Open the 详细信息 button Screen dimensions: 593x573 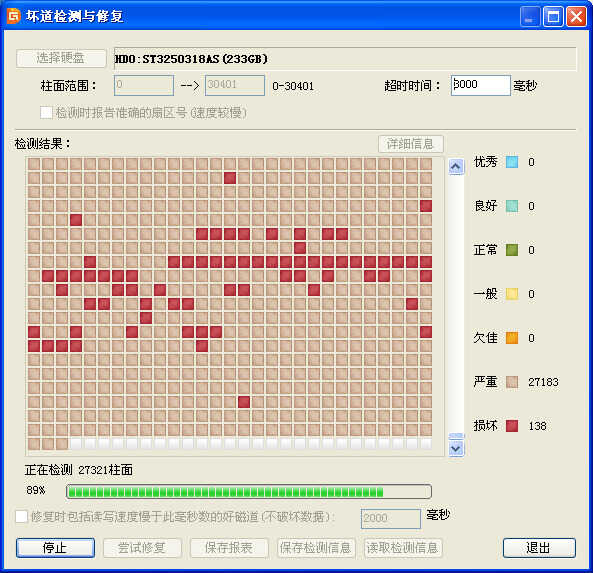point(410,143)
